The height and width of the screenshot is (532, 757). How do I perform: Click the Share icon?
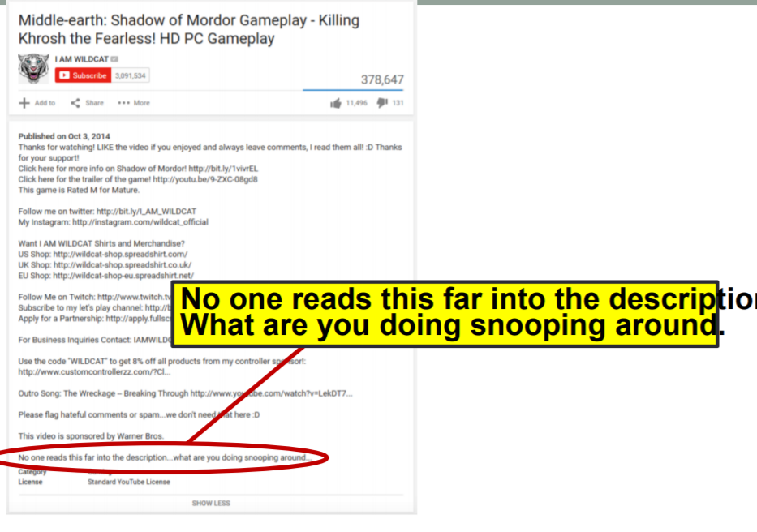(x=75, y=103)
